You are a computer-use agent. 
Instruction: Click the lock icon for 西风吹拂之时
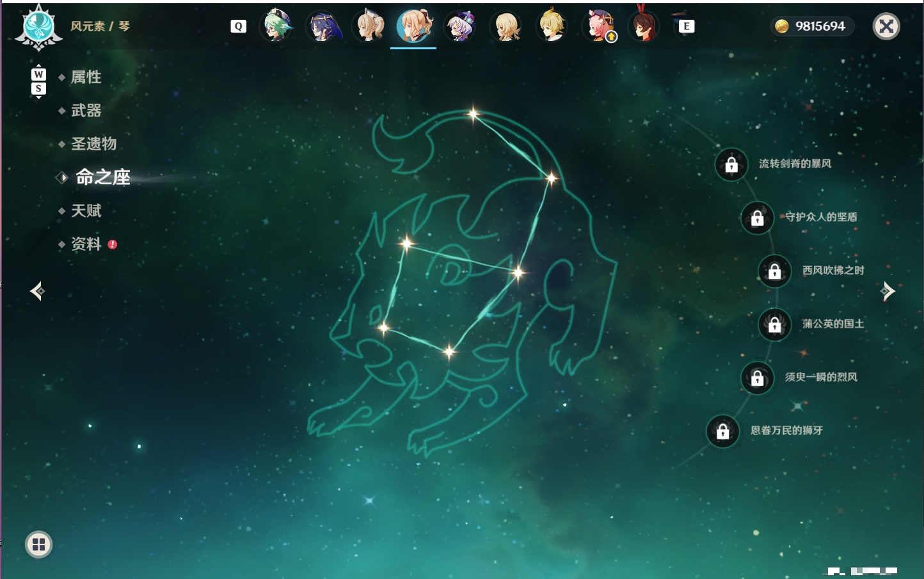[775, 271]
